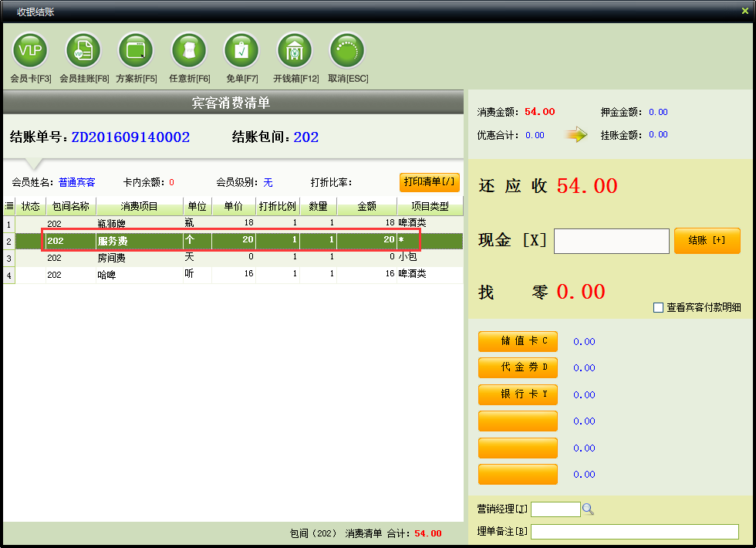
Task: Click the 消费金额 value 54.00
Action: 539,112
